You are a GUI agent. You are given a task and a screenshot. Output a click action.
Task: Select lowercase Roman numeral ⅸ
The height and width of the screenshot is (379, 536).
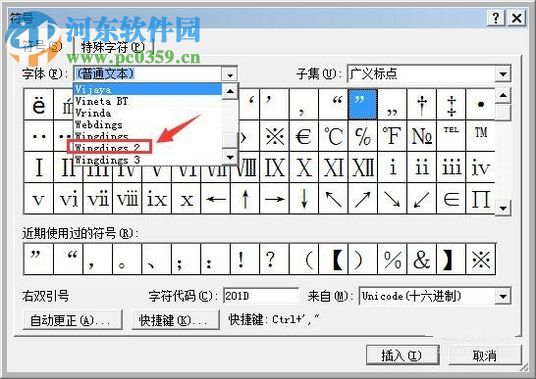click(157, 199)
